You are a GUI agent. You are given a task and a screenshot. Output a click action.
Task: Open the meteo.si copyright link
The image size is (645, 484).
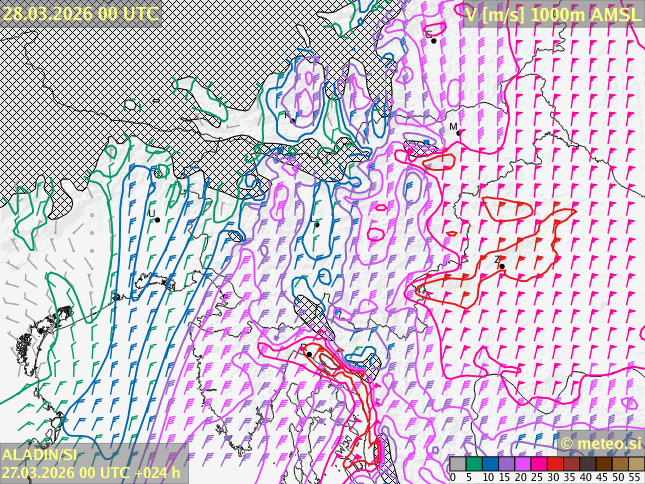click(x=600, y=443)
